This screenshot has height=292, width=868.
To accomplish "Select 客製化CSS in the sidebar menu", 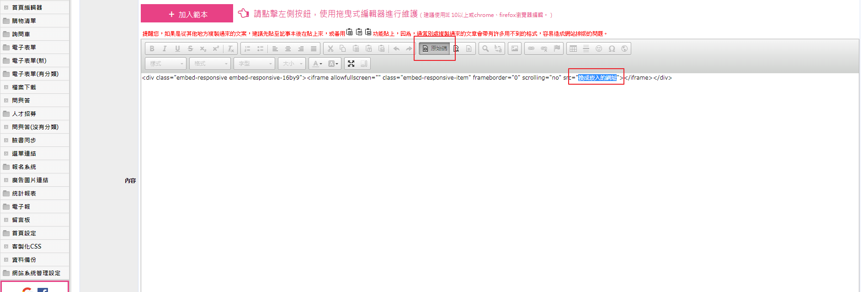I will tap(27, 246).
